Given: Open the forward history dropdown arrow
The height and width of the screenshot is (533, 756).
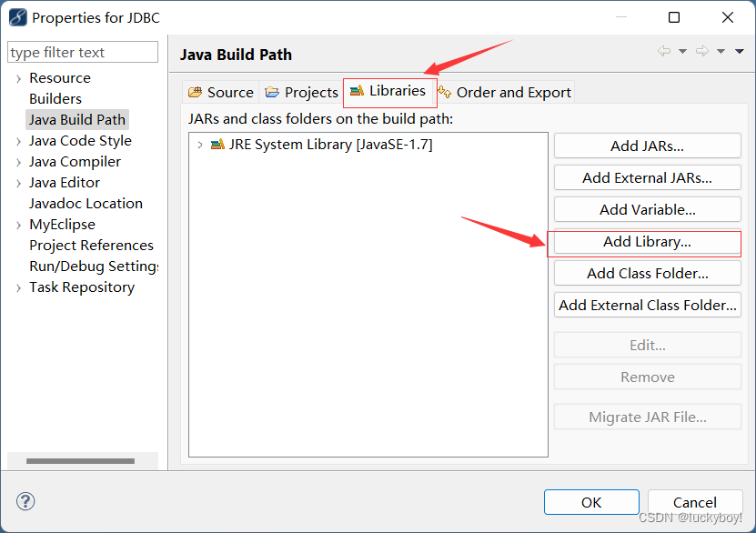Looking at the screenshot, I should [721, 51].
